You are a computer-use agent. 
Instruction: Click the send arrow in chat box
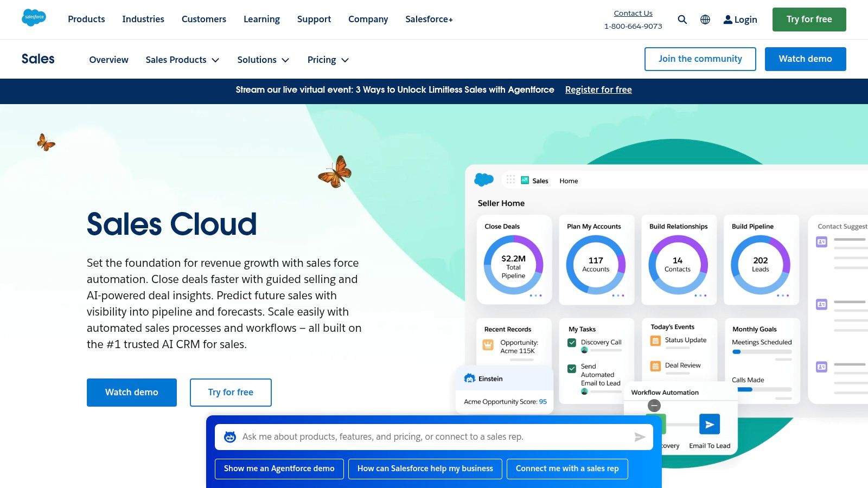(x=640, y=437)
